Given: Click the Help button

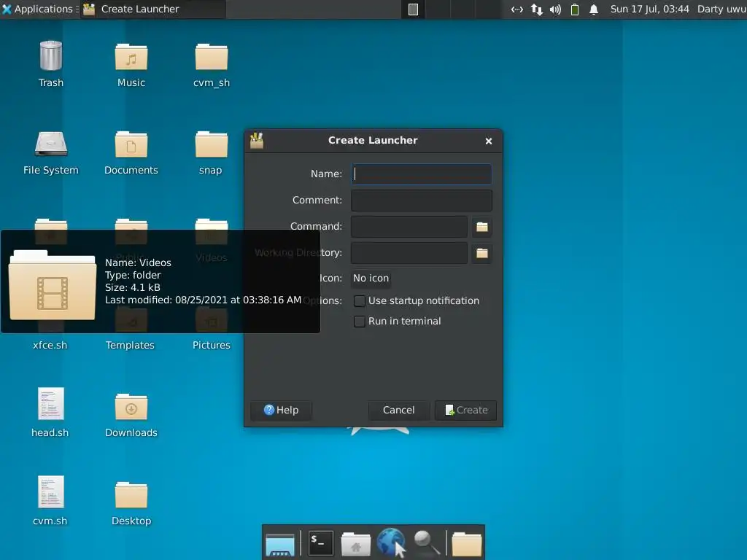Looking at the screenshot, I should tap(281, 410).
